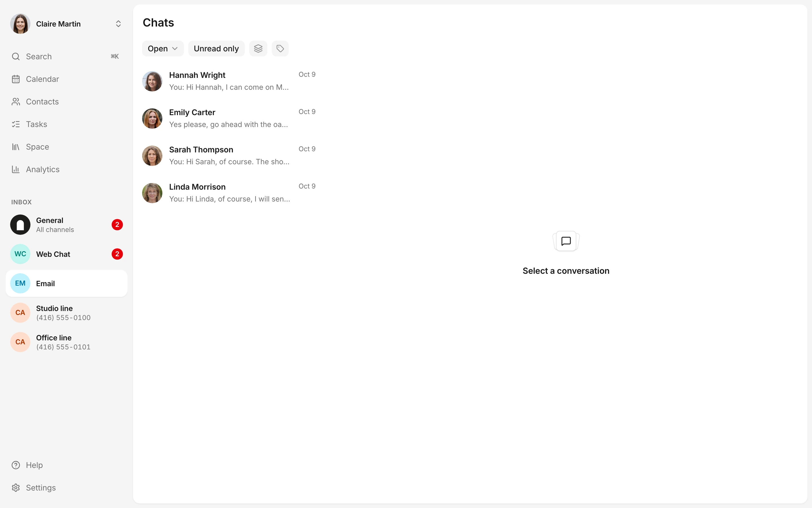The height and width of the screenshot is (508, 812).
Task: Click the Analytics bar chart icon
Action: pos(16,169)
